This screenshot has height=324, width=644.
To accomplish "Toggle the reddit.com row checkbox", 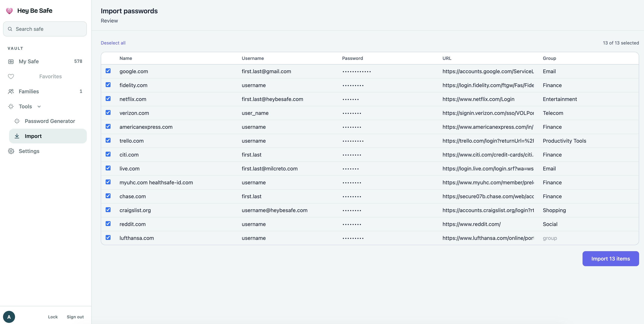I will pos(108,224).
